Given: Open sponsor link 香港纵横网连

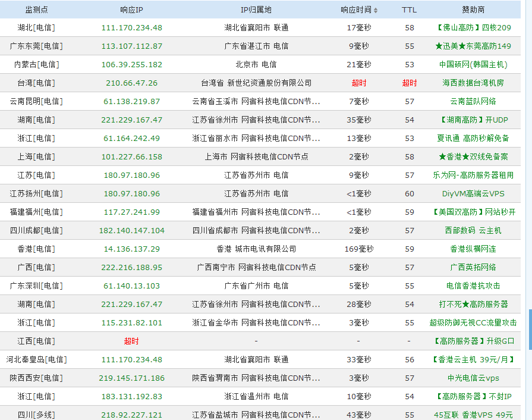Looking at the screenshot, I should tap(473, 249).
